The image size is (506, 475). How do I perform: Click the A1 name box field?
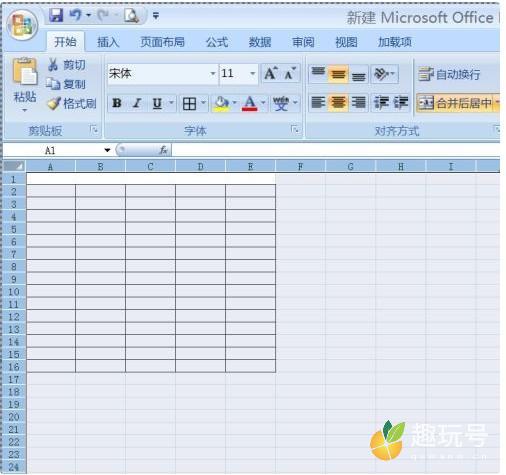point(52,150)
